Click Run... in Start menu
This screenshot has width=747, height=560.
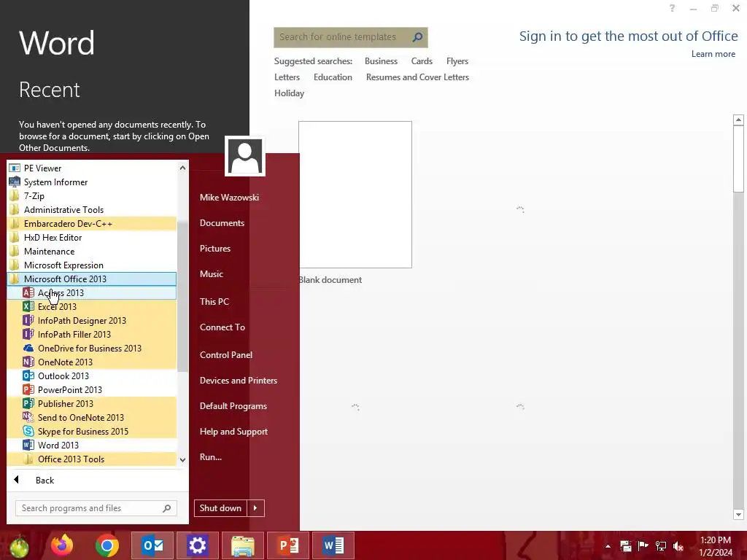[211, 457]
